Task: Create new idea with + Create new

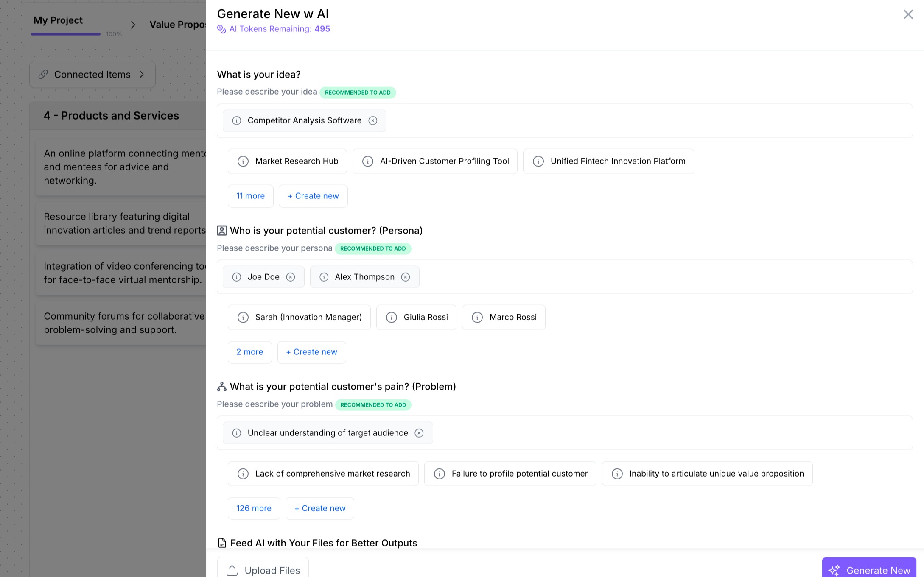Action: coord(313,196)
